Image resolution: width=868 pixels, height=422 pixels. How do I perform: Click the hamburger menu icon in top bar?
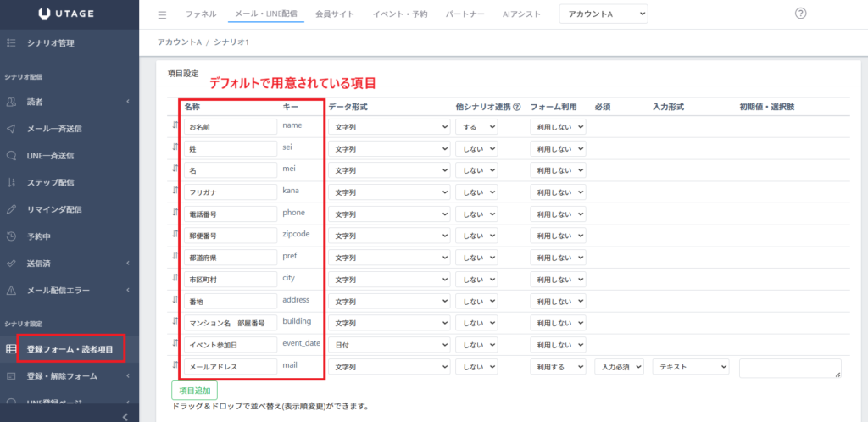click(163, 14)
